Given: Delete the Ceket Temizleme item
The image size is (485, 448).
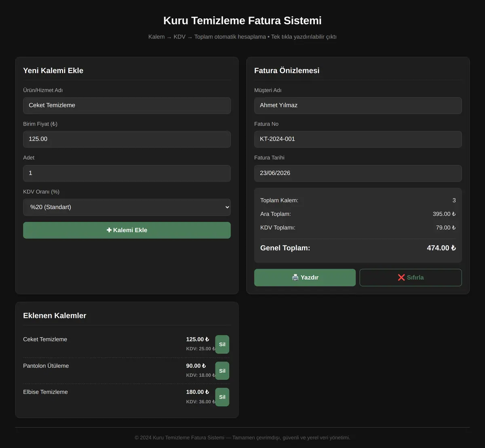Looking at the screenshot, I should (x=222, y=345).
